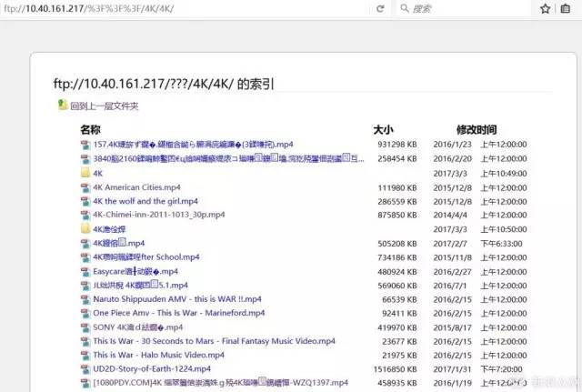Viewport: 582px width, 392px height.
Task: Click file icon of One Piece Amv row
Action: click(x=85, y=313)
